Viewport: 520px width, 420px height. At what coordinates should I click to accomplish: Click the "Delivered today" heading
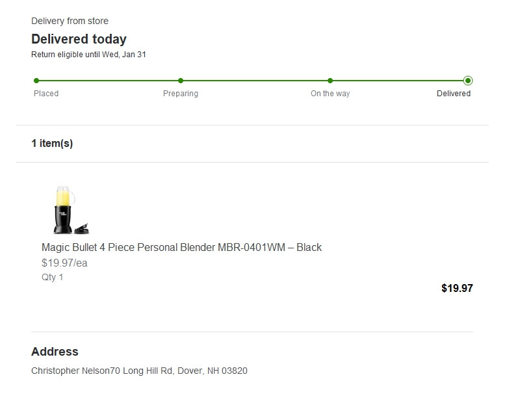(79, 39)
